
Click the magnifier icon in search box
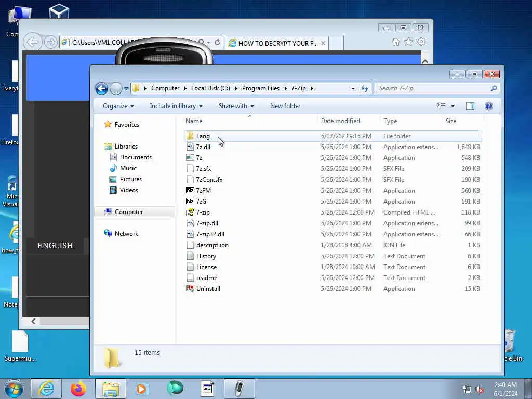(x=494, y=88)
